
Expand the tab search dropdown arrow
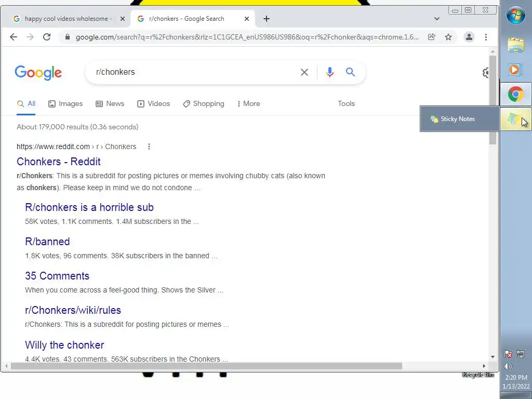[x=436, y=19]
